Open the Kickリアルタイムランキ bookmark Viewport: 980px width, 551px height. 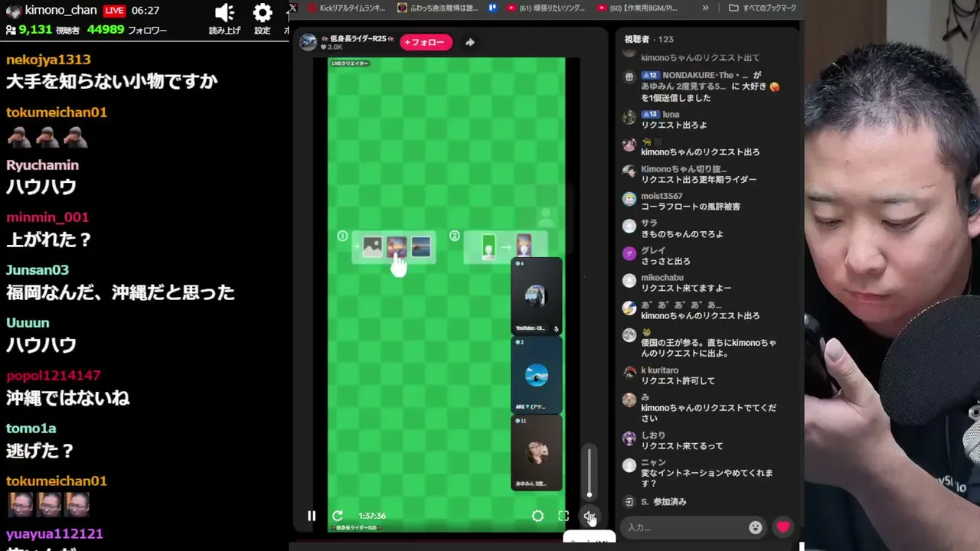(x=347, y=8)
